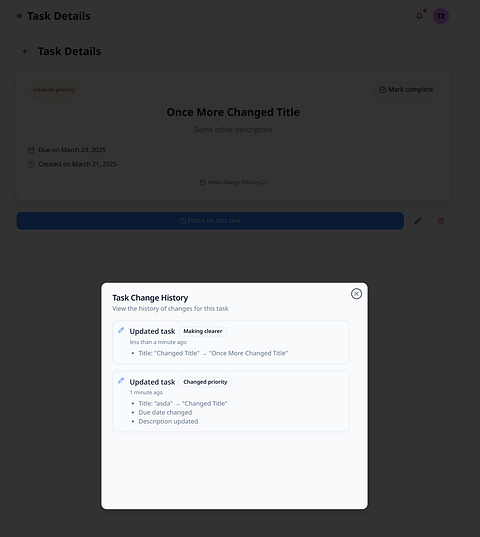
Task: Go back using the left arrow
Action: coord(25,51)
